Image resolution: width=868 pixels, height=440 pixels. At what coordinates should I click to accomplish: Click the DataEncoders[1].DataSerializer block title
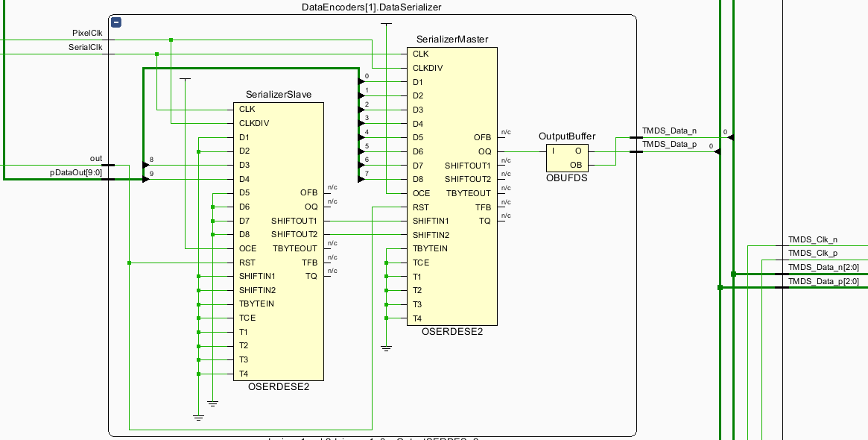372,7
